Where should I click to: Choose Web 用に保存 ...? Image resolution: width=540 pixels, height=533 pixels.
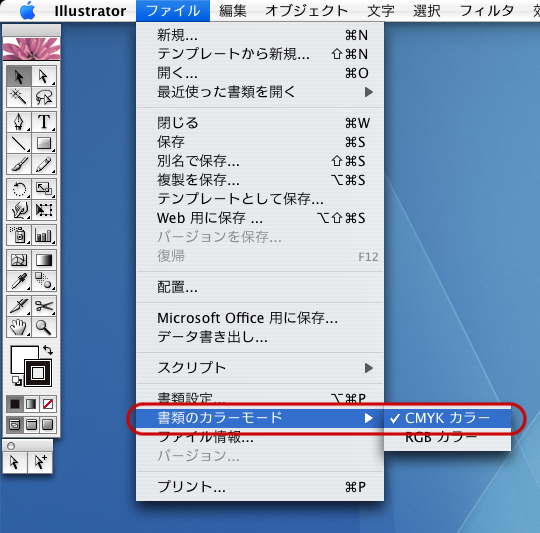coord(260,218)
